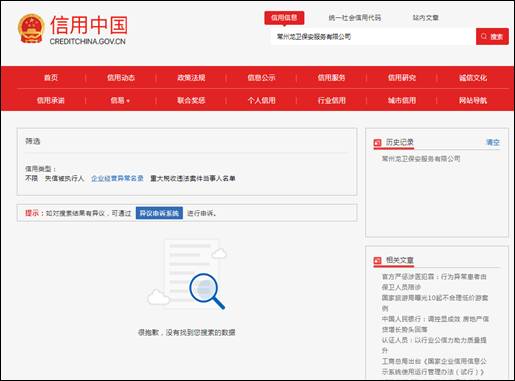Click the 相关文章 panel heading
515x381 pixels.
coord(400,260)
